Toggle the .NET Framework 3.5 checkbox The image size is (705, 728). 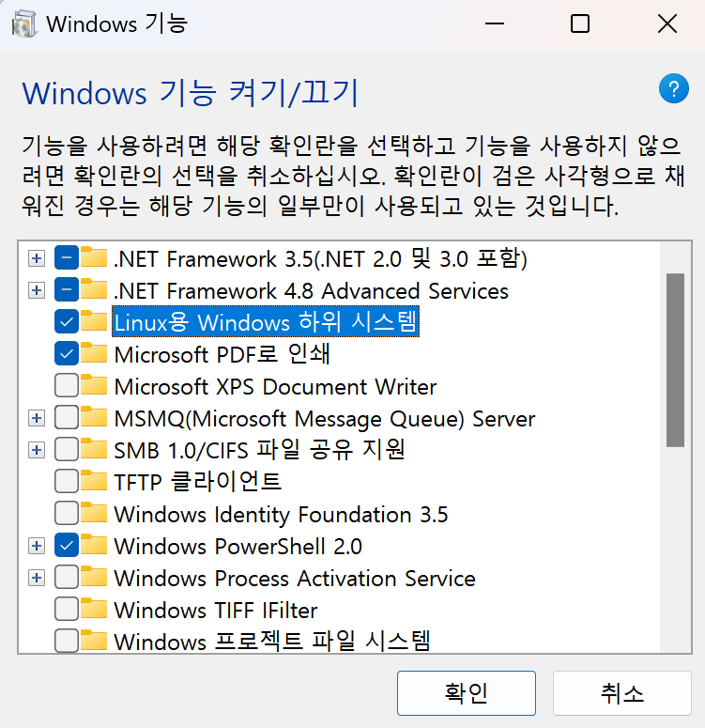(67, 258)
